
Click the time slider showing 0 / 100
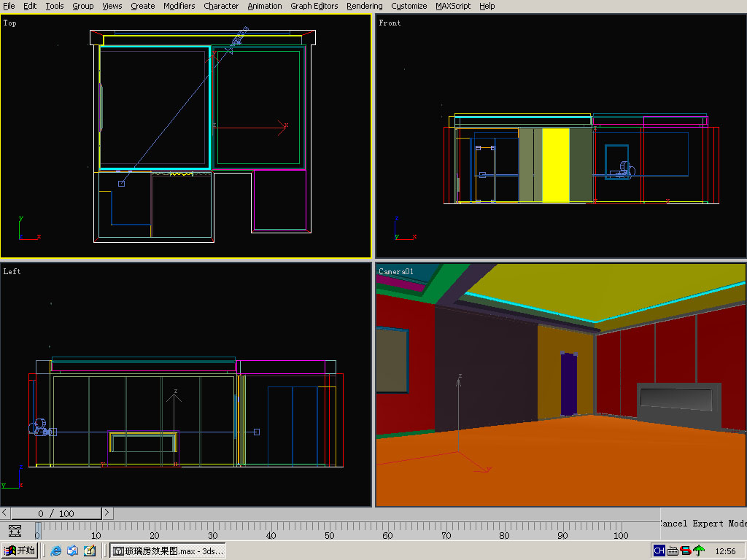pos(56,513)
